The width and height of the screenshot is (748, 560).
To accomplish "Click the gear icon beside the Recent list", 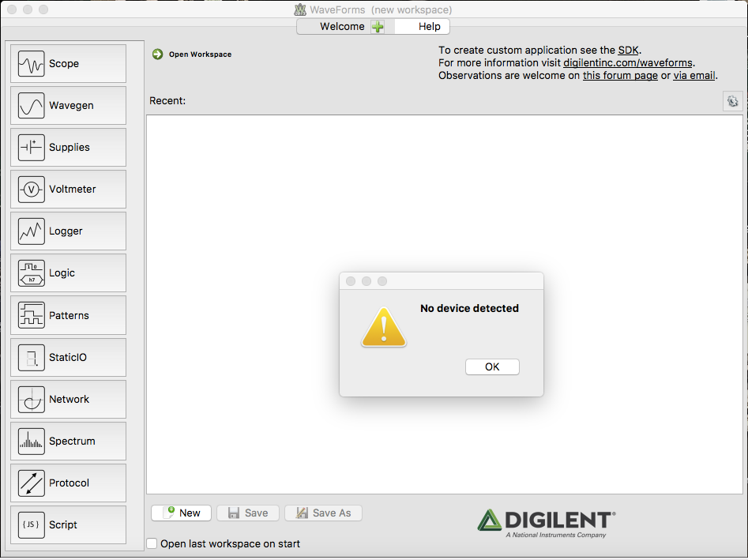I will [733, 101].
